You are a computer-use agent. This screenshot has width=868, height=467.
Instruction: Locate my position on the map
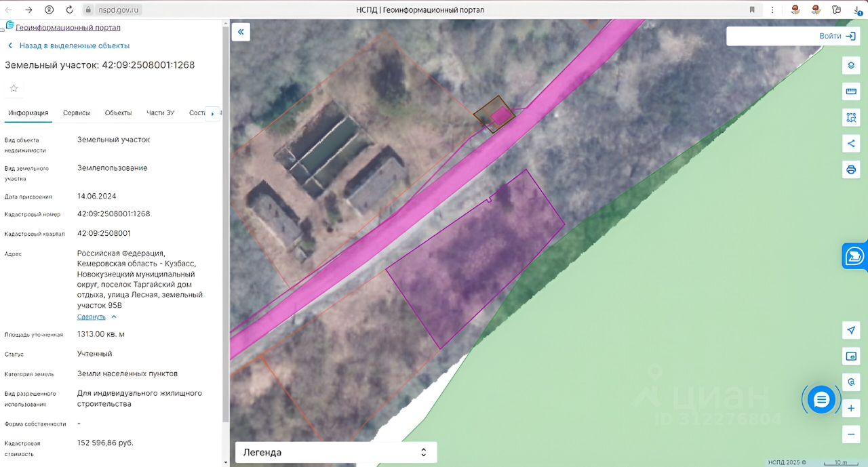click(x=851, y=330)
